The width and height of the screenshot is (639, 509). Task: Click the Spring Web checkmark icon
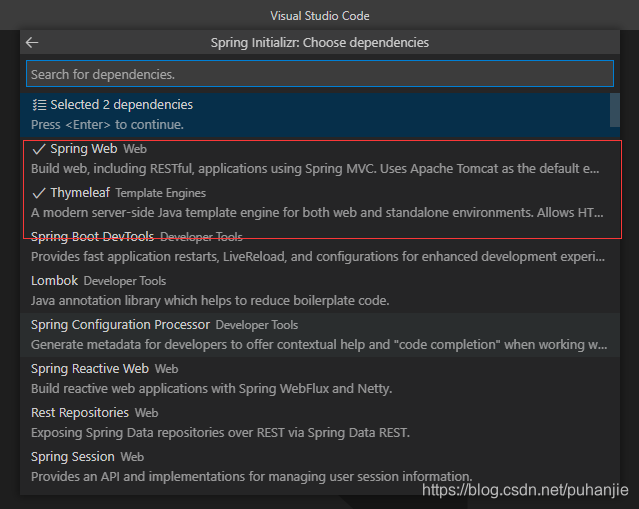39,149
